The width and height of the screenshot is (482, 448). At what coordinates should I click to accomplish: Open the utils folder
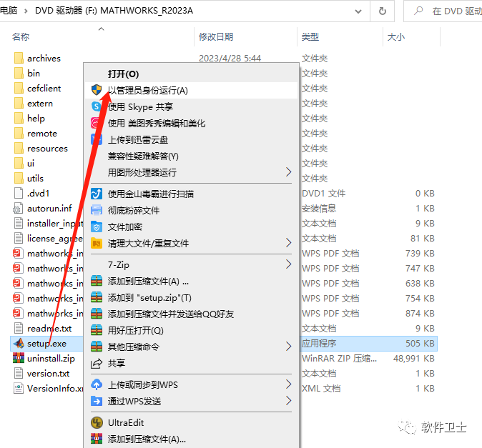35,178
